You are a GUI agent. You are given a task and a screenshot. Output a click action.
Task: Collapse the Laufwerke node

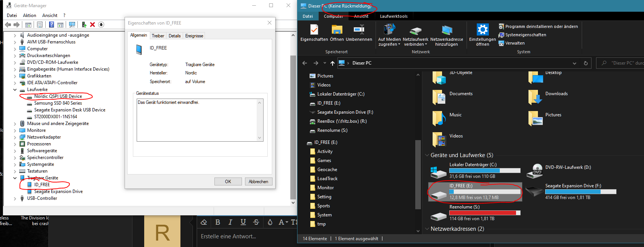pos(15,90)
